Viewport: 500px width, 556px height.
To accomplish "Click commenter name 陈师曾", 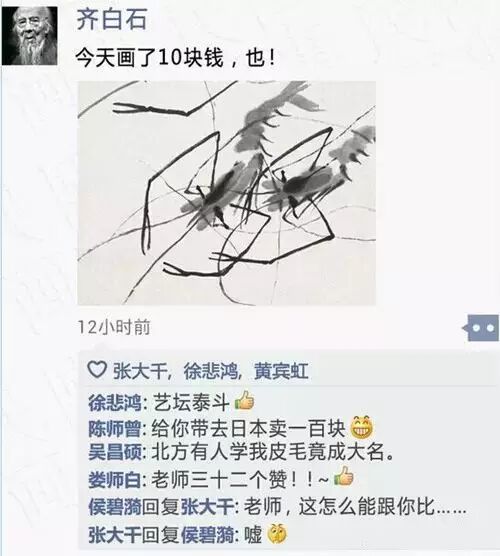I will coord(115,428).
